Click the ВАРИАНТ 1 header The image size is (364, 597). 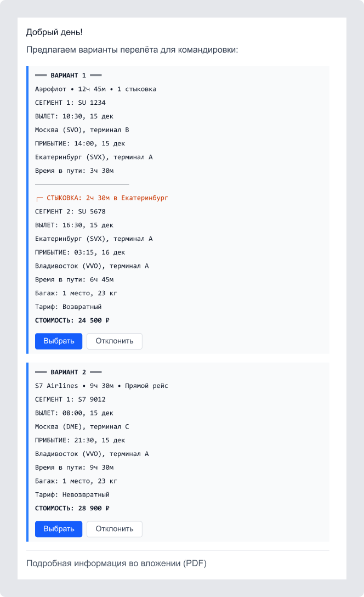[69, 75]
